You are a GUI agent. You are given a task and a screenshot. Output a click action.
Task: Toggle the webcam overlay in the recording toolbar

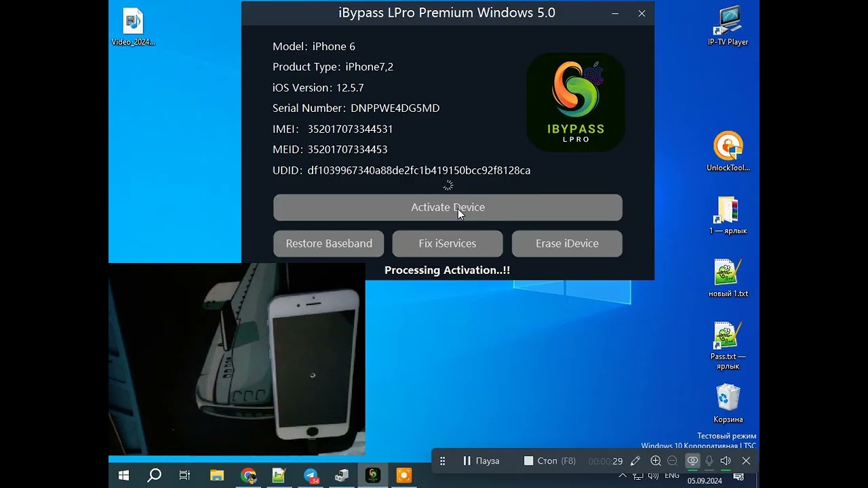point(692,460)
